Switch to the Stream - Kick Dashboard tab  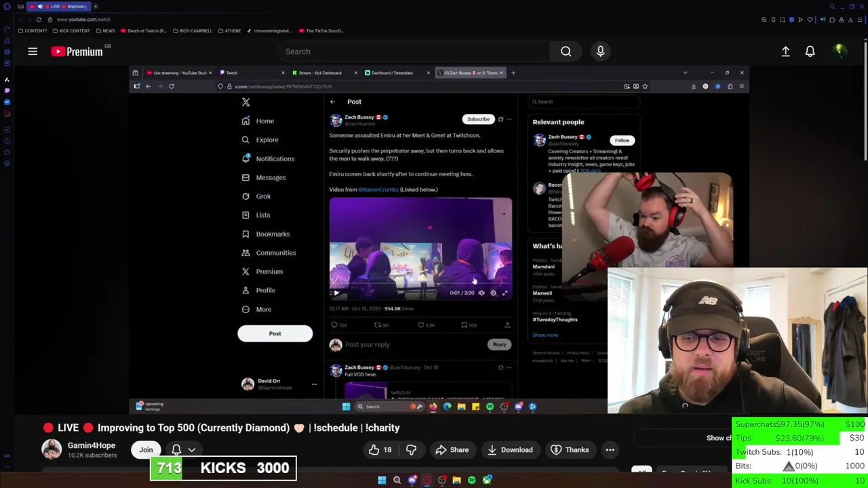pos(324,73)
